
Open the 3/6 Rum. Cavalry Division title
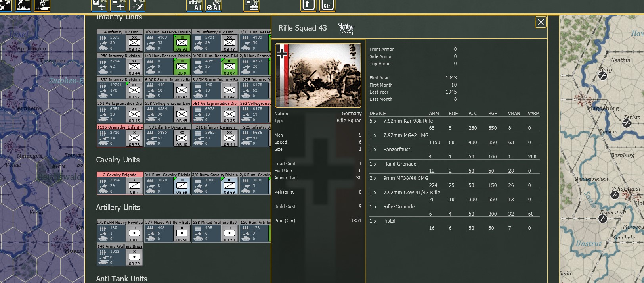click(x=215, y=175)
